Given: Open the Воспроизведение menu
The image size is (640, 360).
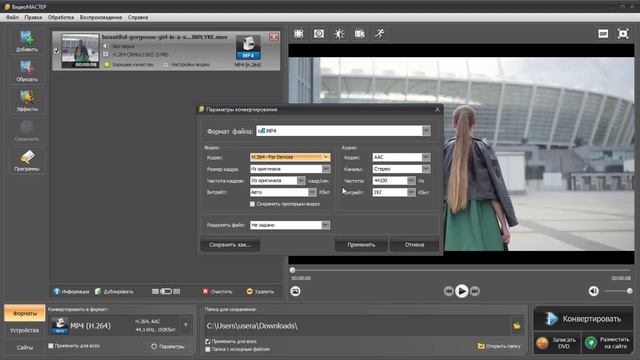Looking at the screenshot, I should (x=101, y=18).
